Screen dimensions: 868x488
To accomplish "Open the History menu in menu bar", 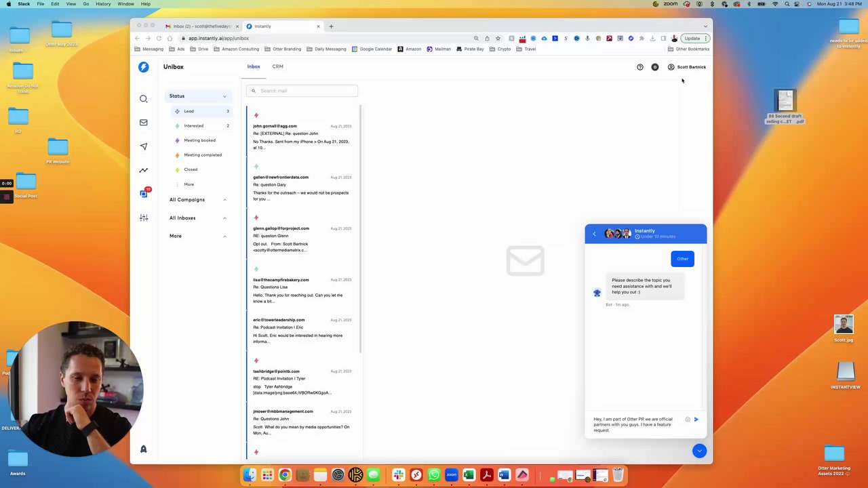I will pyautogui.click(x=103, y=4).
